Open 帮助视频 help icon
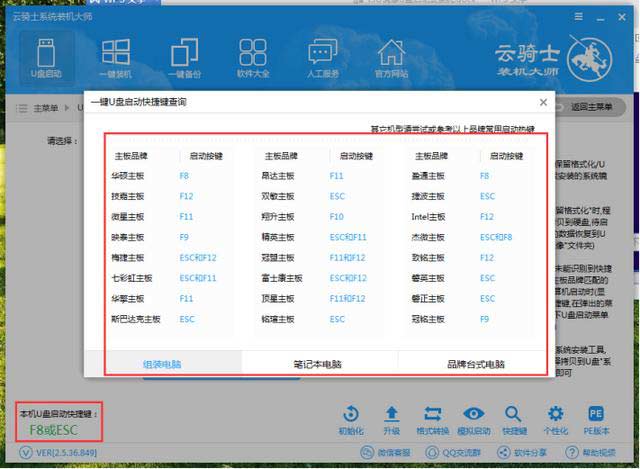 click(x=590, y=452)
